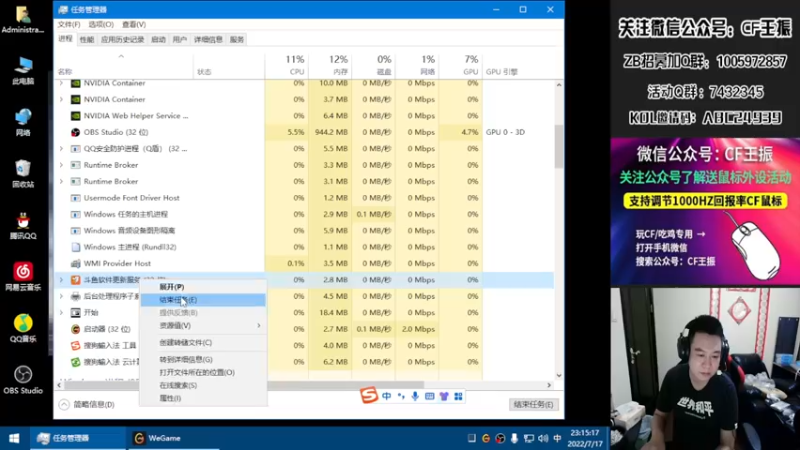800x450 pixels.
Task: Choose 打开文件所在的位置(O) in context menu
Action: tap(203, 372)
